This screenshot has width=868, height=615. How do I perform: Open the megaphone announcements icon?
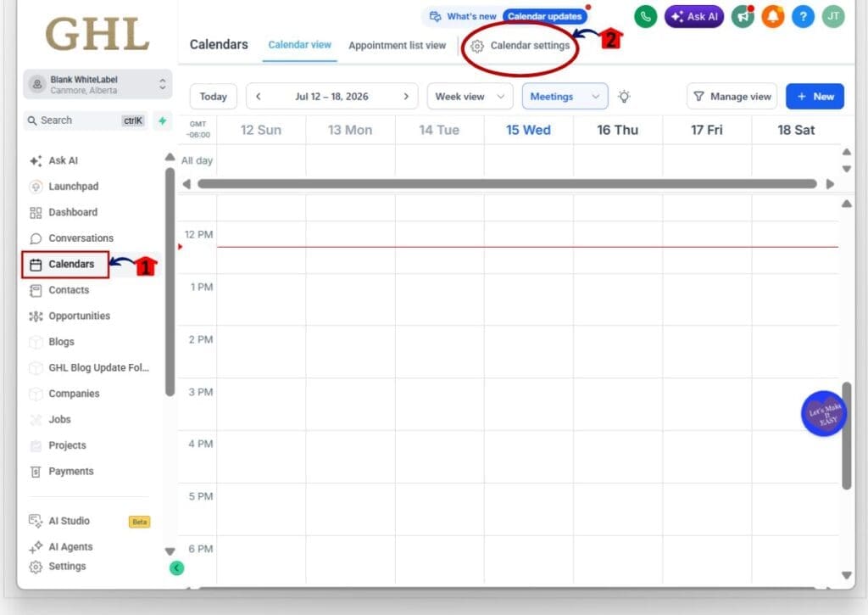pos(743,17)
